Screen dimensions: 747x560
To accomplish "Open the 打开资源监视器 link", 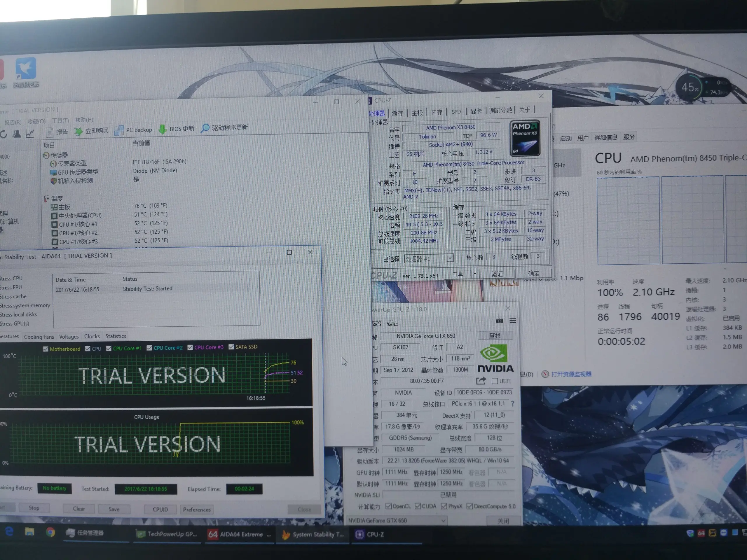I will (571, 374).
